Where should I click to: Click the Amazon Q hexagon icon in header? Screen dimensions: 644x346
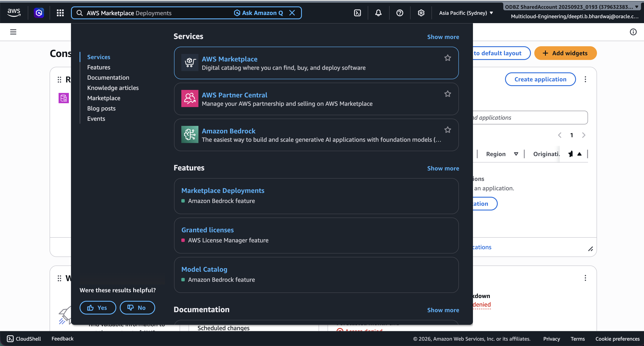click(39, 12)
